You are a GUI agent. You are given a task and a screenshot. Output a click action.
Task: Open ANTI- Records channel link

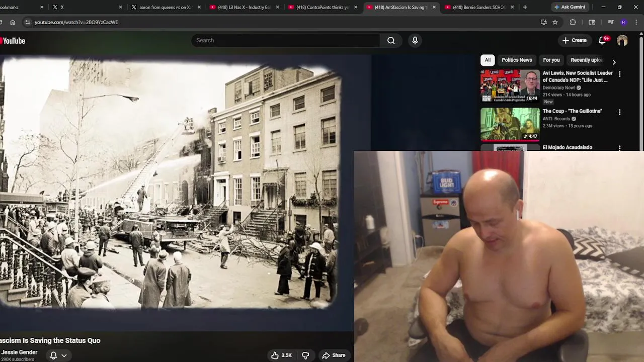click(556, 119)
